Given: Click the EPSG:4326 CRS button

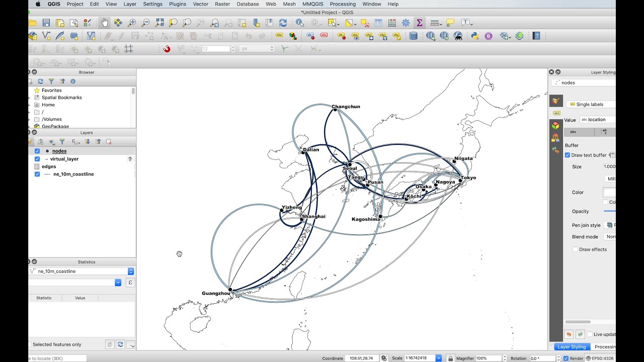Looking at the screenshot, I should click(x=600, y=358).
